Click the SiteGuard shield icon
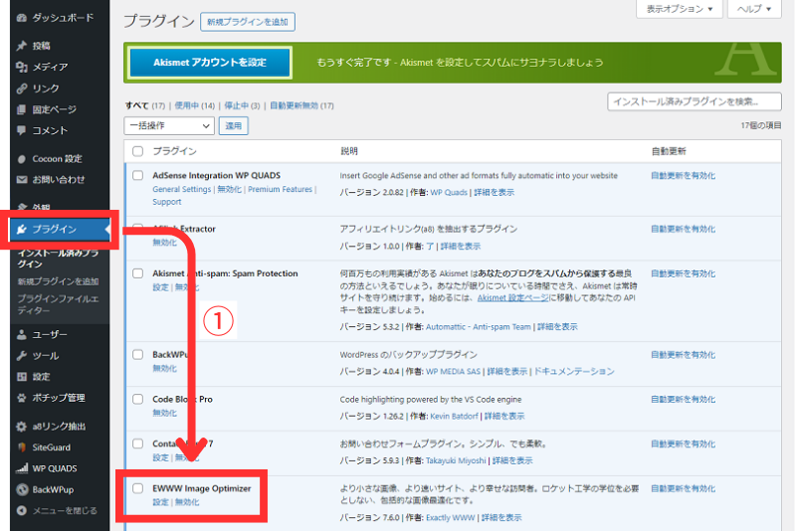The image size is (795, 532). [x=21, y=447]
